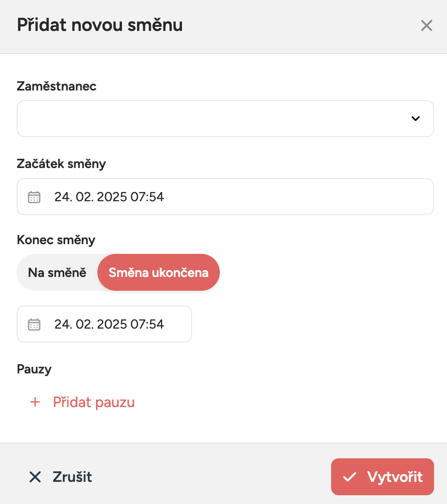
Task: Click the checkmark icon inside the Vytvořit button
Action: coord(351,477)
